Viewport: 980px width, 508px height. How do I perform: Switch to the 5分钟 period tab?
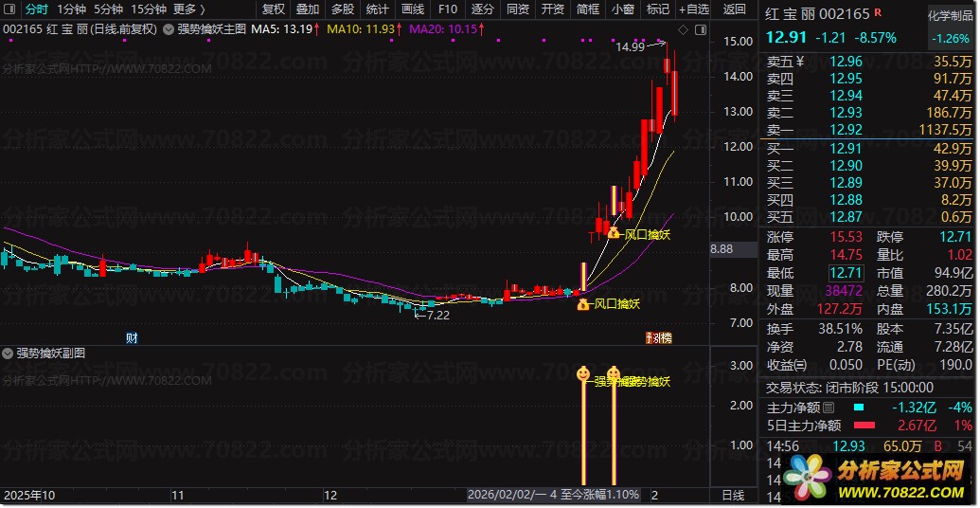109,9
